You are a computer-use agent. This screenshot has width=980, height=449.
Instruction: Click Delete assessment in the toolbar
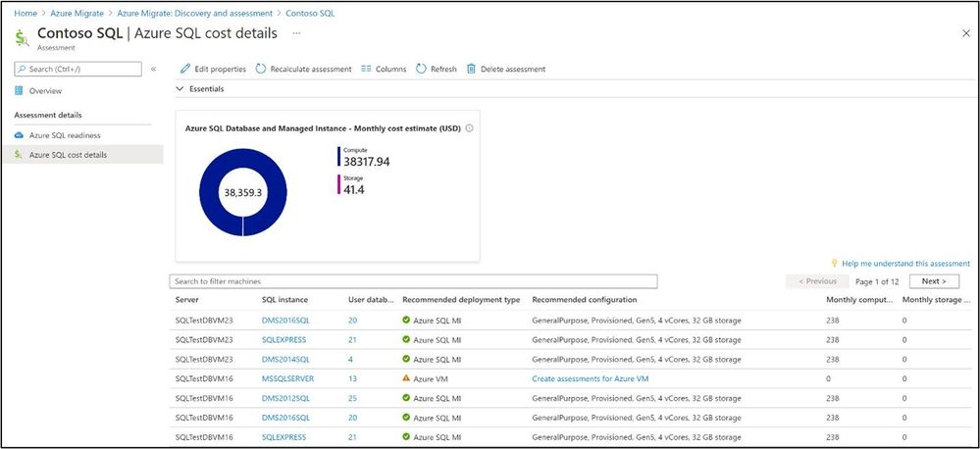(x=506, y=69)
